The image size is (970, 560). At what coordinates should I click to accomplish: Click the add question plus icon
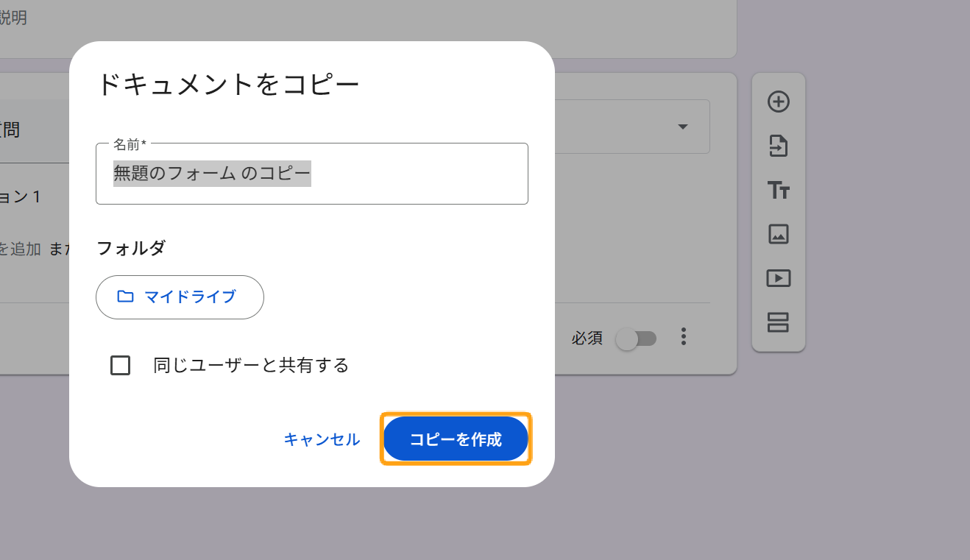point(778,102)
